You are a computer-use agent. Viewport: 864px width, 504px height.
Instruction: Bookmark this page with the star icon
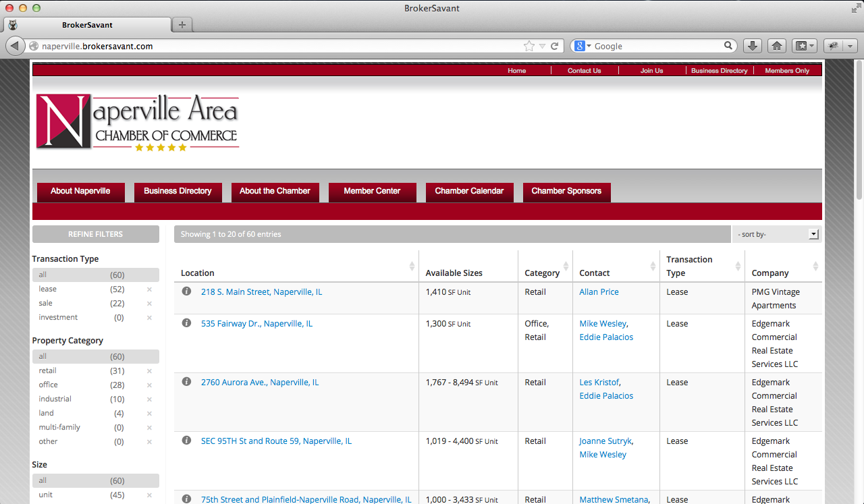point(529,46)
